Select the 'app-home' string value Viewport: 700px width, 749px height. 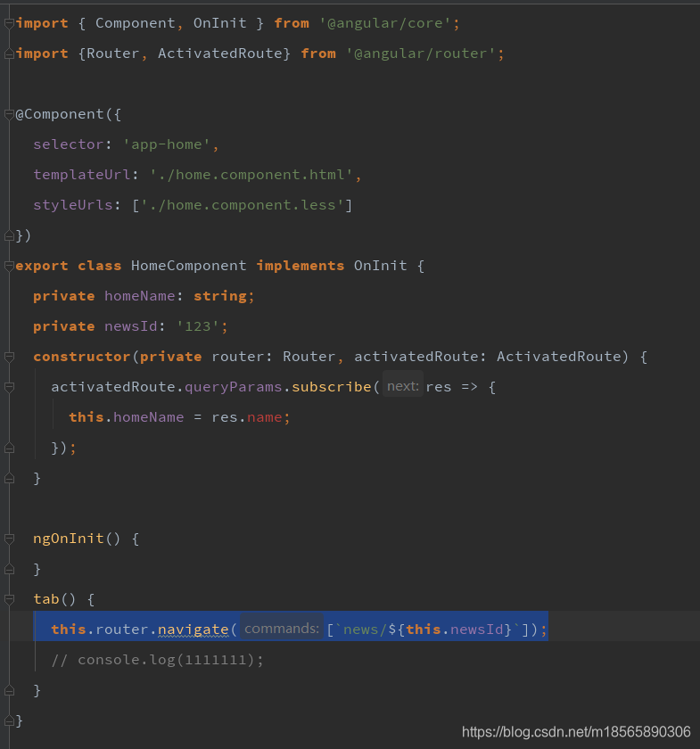click(x=167, y=144)
